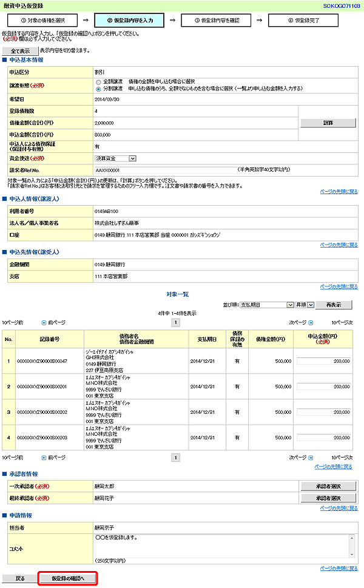The height and width of the screenshot is (588, 364).
Task: Select the 分割譲渡 radio option
Action: (98, 89)
